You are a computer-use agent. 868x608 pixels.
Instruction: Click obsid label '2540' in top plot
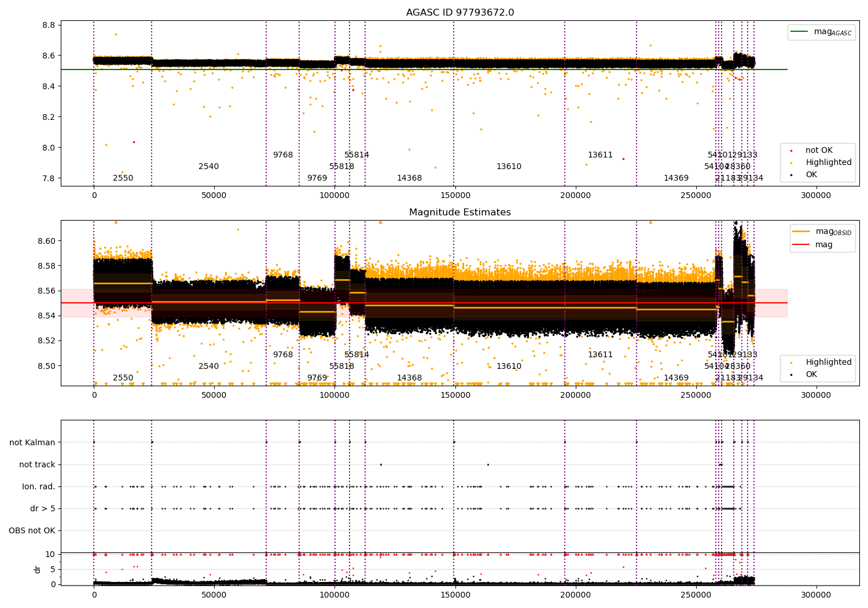209,167
